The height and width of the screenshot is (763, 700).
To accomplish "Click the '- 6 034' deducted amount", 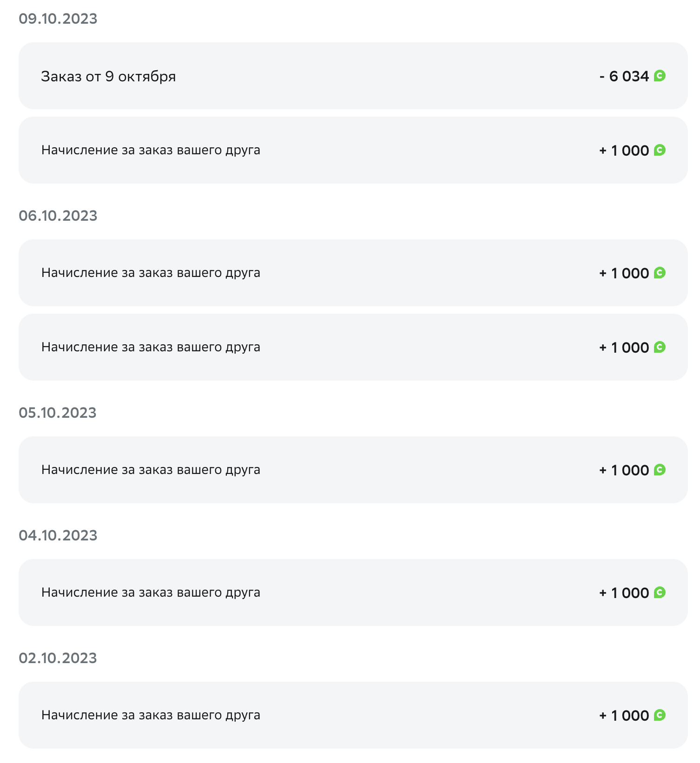I will (624, 76).
